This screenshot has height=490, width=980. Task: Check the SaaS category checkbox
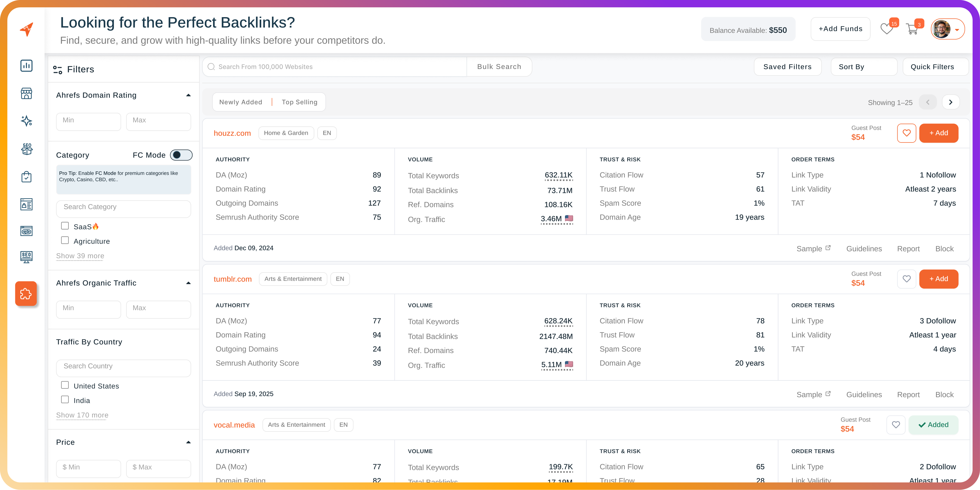65,226
